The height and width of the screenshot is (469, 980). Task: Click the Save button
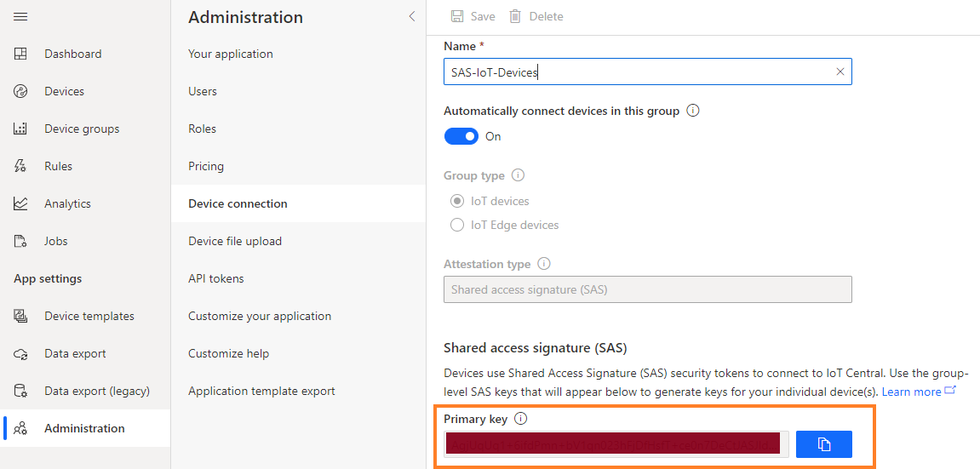473,16
